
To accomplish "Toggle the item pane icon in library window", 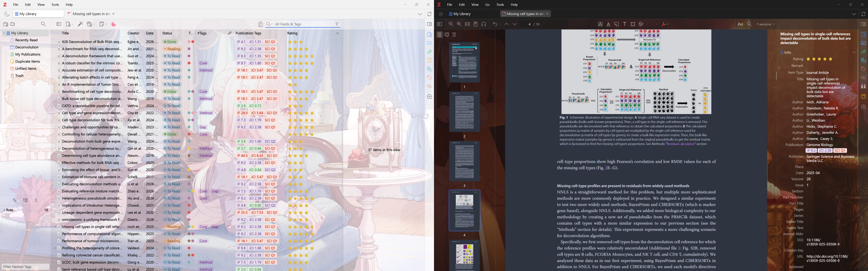I will click(x=429, y=24).
